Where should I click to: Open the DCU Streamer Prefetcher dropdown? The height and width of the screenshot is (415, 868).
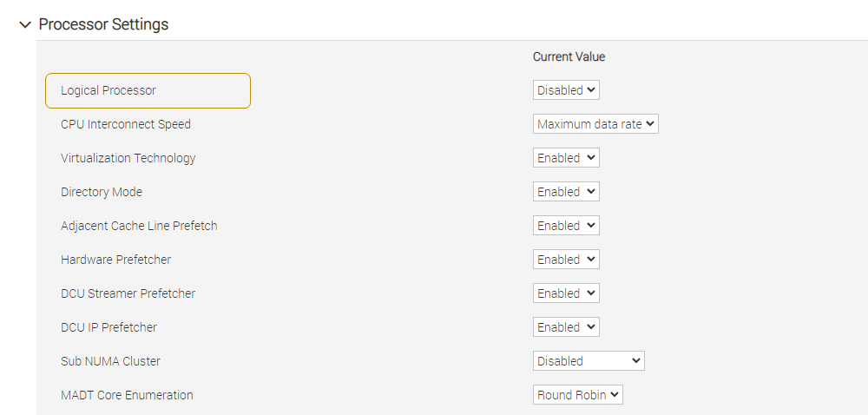click(x=566, y=293)
